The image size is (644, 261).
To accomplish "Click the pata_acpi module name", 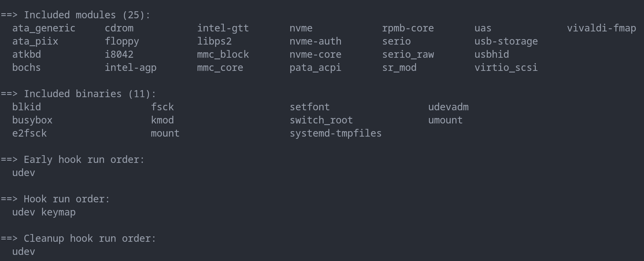I will coord(315,68).
